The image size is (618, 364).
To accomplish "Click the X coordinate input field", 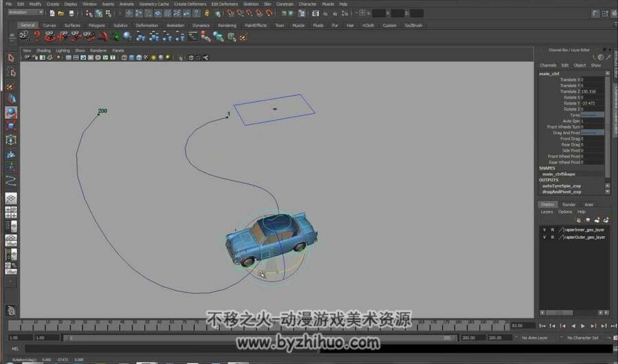I will coord(379,14).
